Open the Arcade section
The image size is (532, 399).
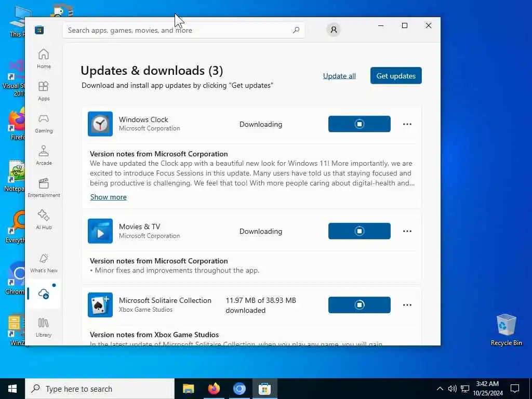[44, 155]
